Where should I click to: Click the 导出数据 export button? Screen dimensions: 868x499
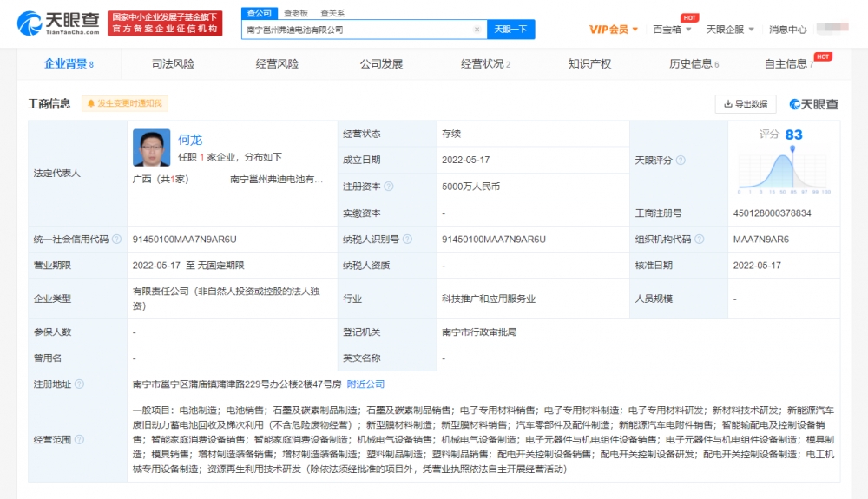coord(746,104)
